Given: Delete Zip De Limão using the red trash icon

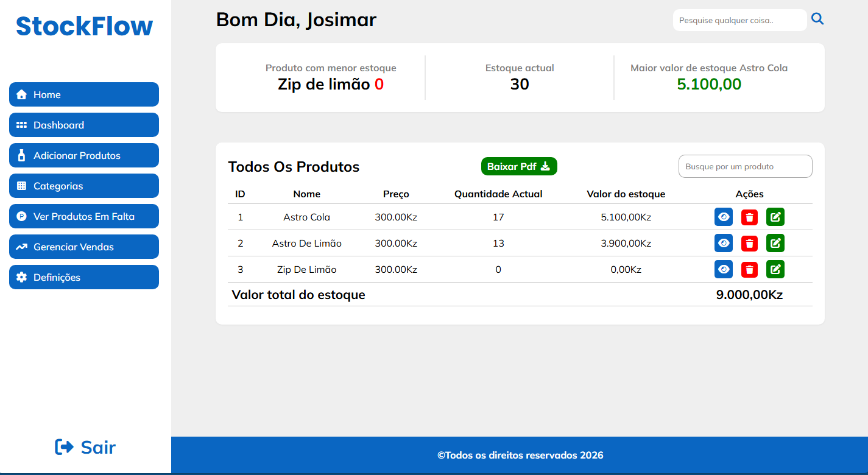Looking at the screenshot, I should (x=749, y=269).
